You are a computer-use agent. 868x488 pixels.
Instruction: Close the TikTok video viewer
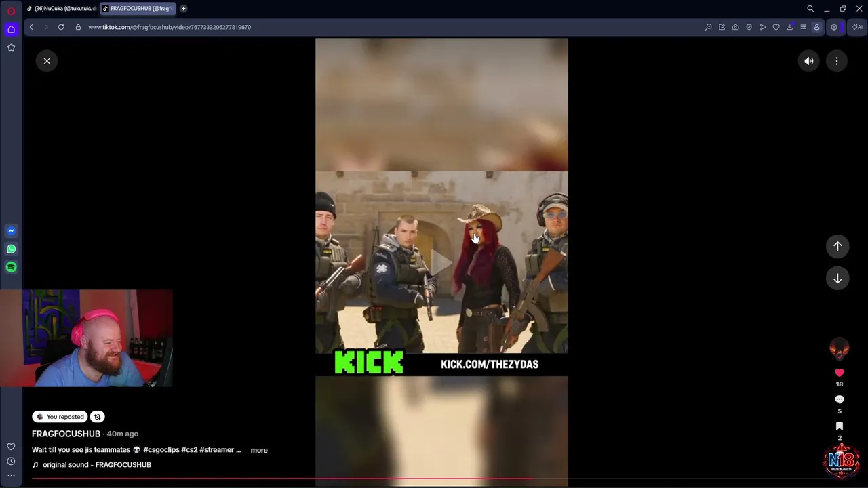click(x=47, y=61)
